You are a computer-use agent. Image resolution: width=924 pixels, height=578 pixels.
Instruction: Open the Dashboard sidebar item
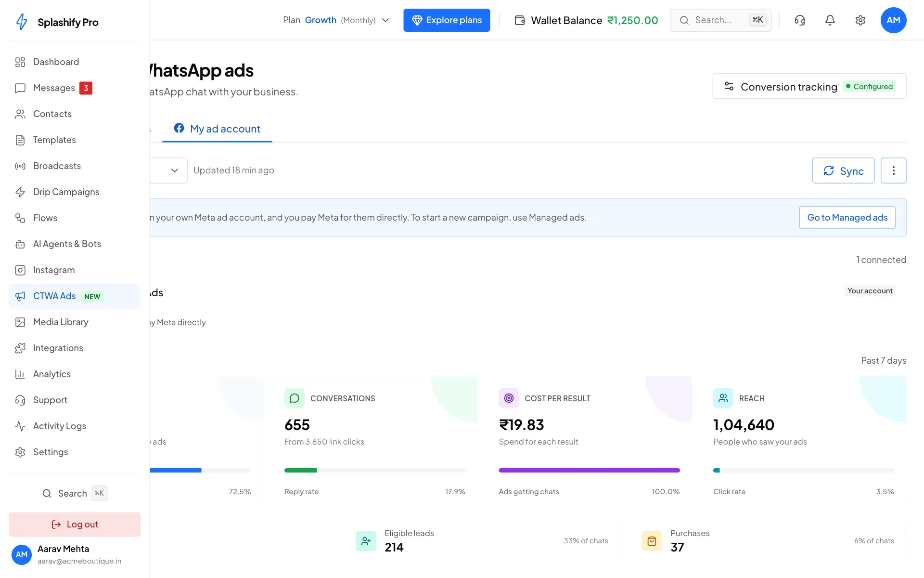click(75, 62)
